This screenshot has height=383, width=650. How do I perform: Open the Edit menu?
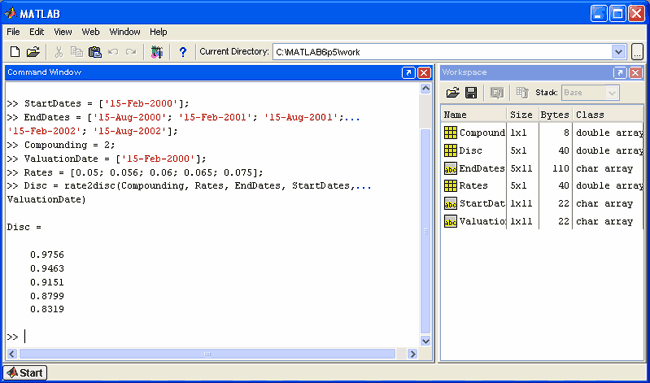[x=36, y=32]
